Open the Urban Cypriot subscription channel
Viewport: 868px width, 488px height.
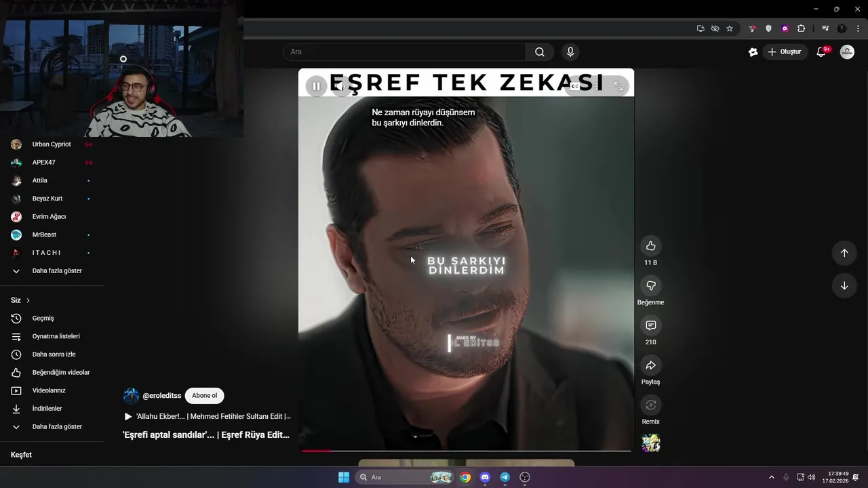52,144
